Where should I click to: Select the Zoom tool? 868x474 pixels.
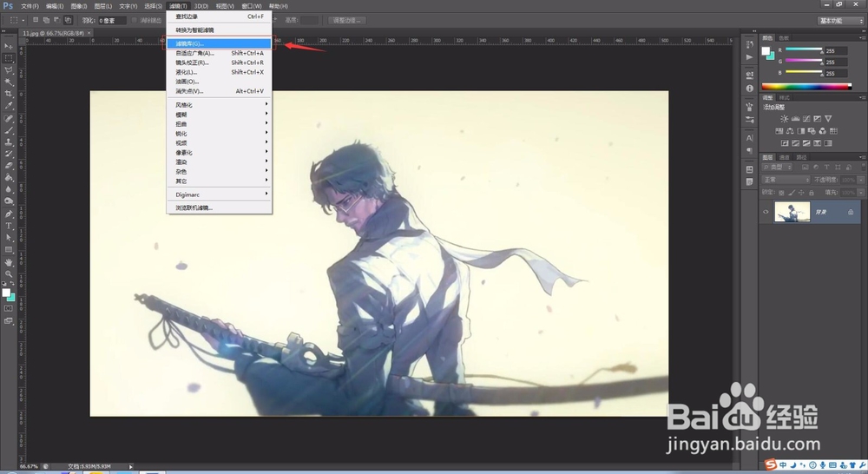tap(9, 274)
